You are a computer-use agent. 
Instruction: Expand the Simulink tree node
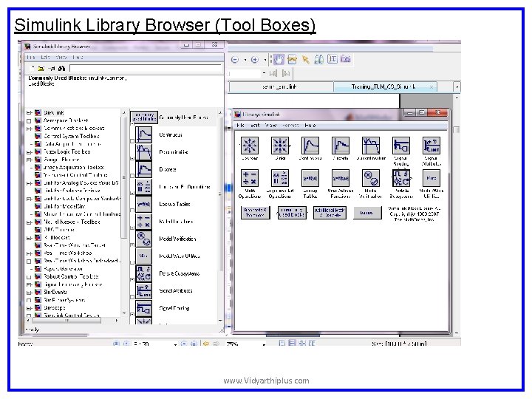click(29, 113)
